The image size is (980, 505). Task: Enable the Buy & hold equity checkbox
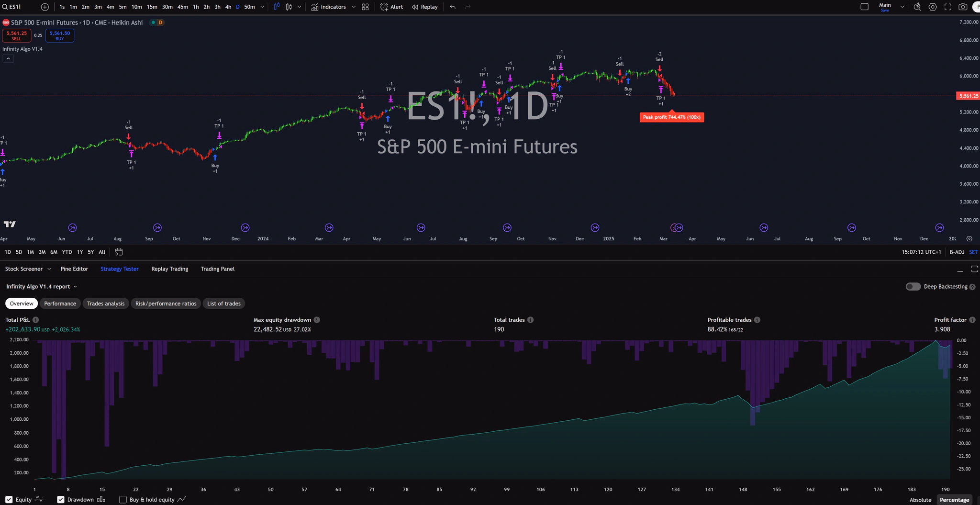(x=123, y=499)
